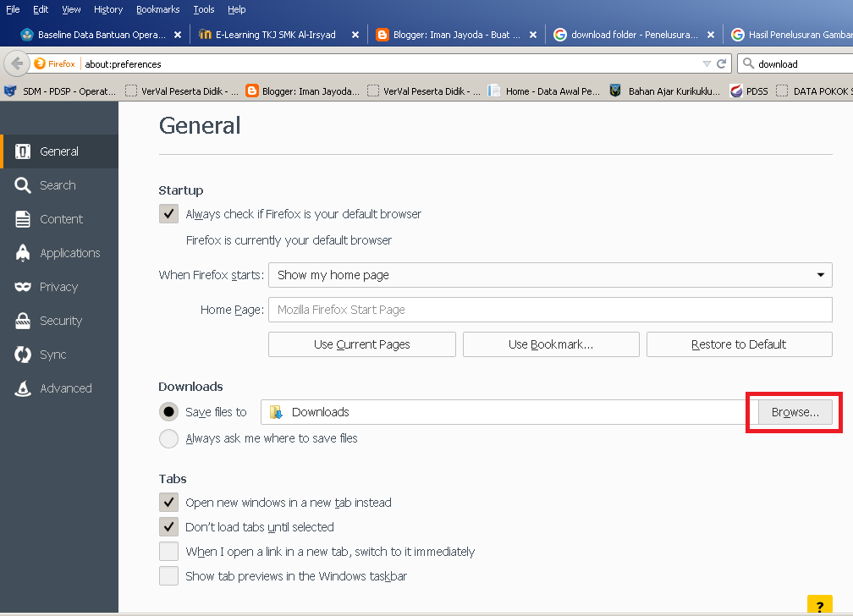The image size is (853, 616).
Task: Reload the preferences page
Action: (x=721, y=63)
